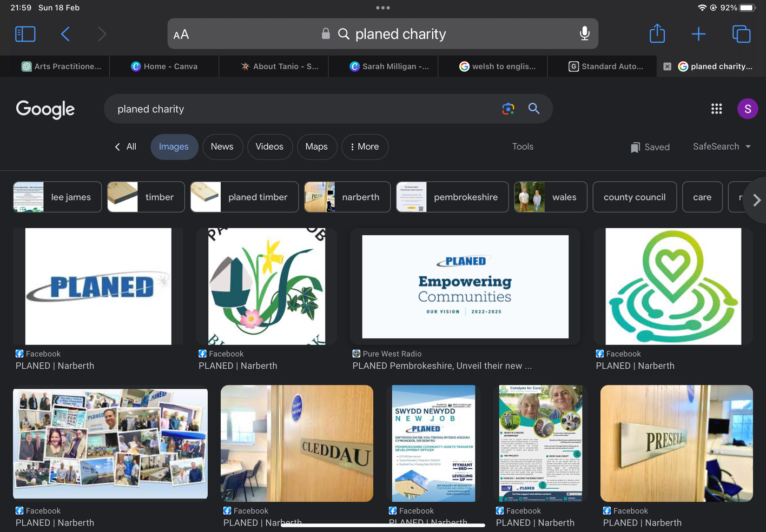
Task: Open Google Lens image search
Action: tap(508, 109)
